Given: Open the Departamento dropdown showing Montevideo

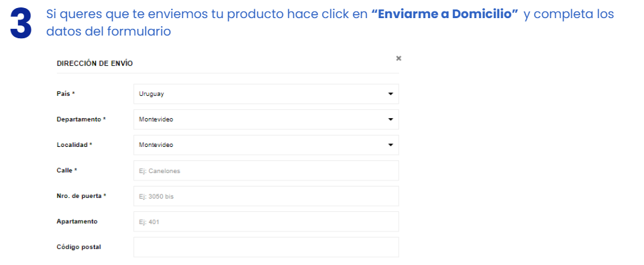Looking at the screenshot, I should tap(266, 119).
